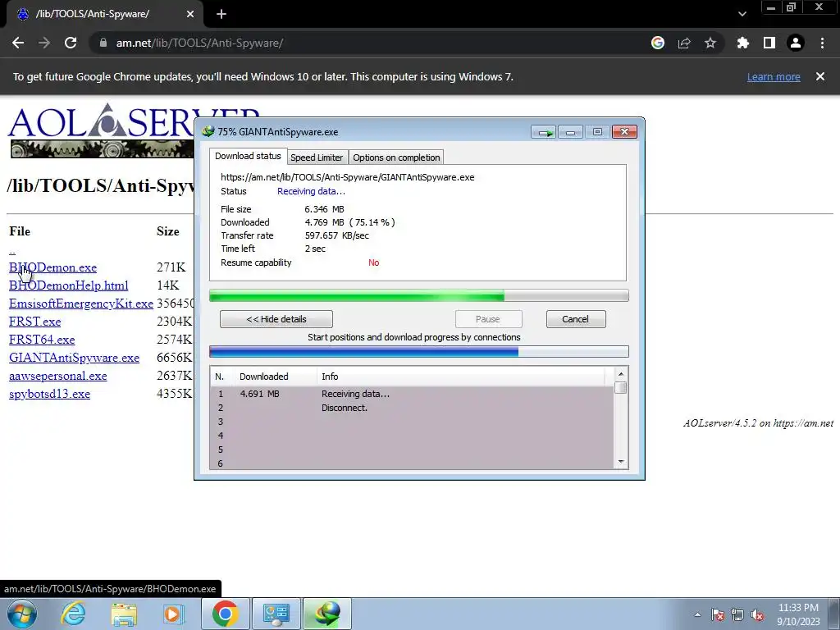Click the download URL text in the dialog
Screen dimensions: 840x630
coord(348,177)
